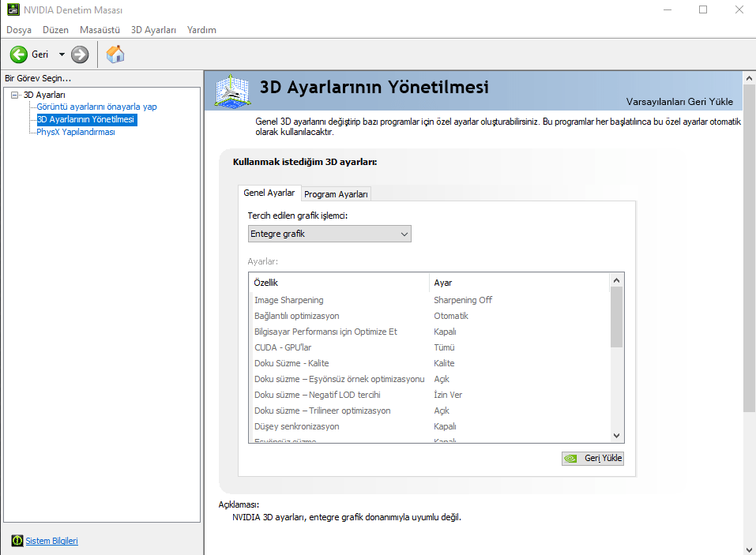Select 3D Ayarlarının Yönetilmesi tree item

point(87,119)
